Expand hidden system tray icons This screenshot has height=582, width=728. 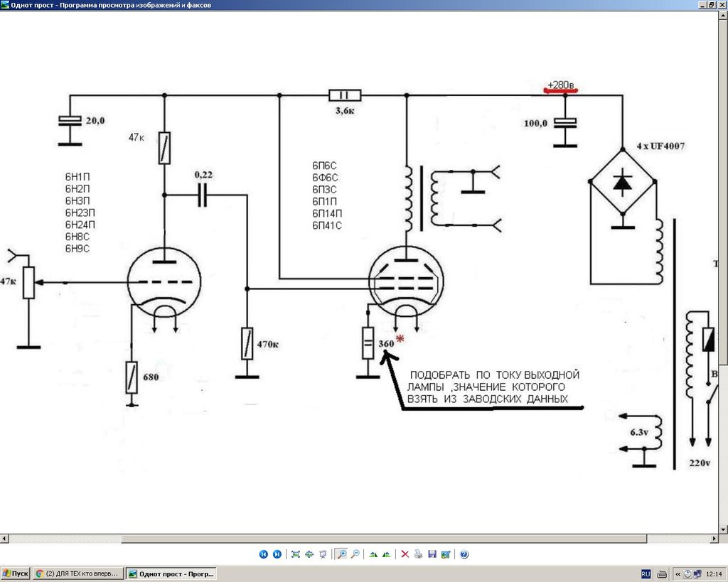(678, 573)
